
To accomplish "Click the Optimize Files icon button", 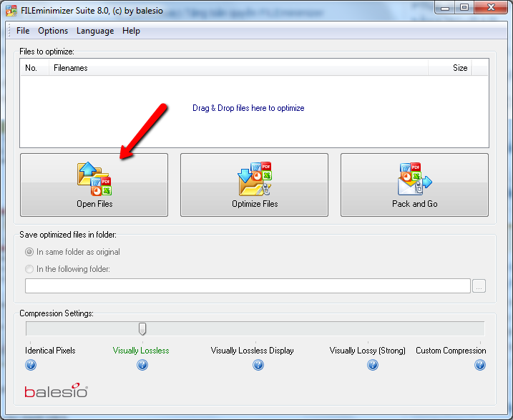I will click(x=254, y=185).
